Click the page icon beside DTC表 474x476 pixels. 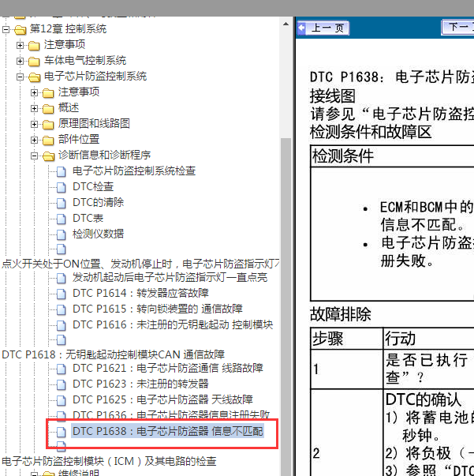[x=62, y=219]
